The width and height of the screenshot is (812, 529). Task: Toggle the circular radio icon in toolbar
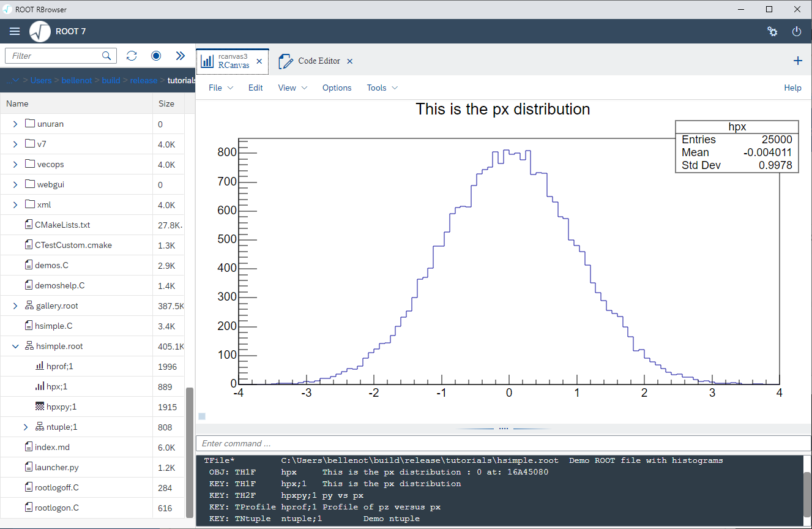(156, 56)
